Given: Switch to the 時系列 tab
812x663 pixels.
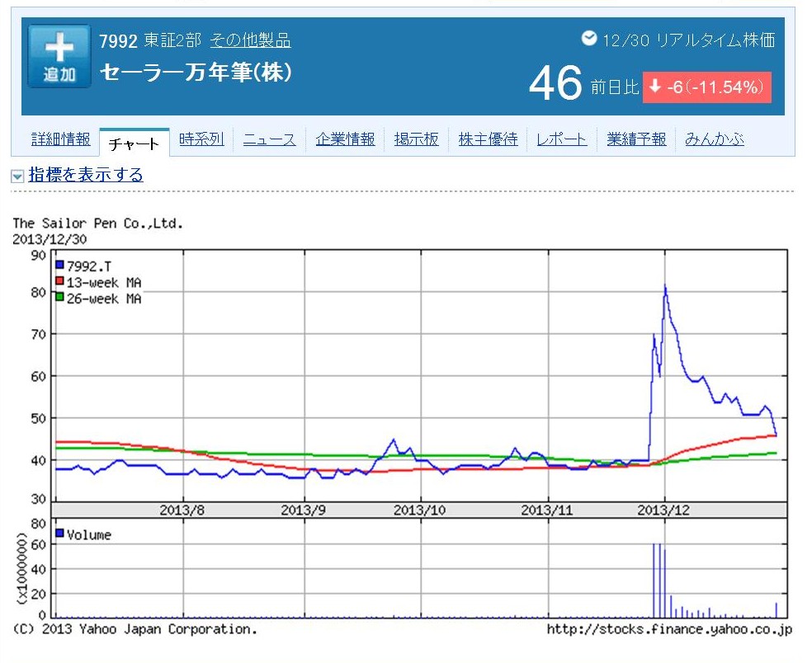Looking at the screenshot, I should (x=201, y=139).
